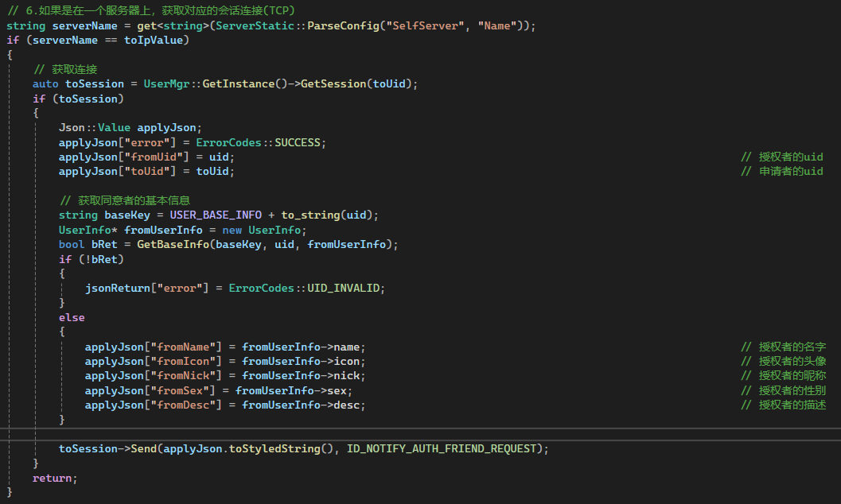This screenshot has width=841, height=504.
Task: Click ErrorCodes::SUCCESS value
Action: (258, 142)
